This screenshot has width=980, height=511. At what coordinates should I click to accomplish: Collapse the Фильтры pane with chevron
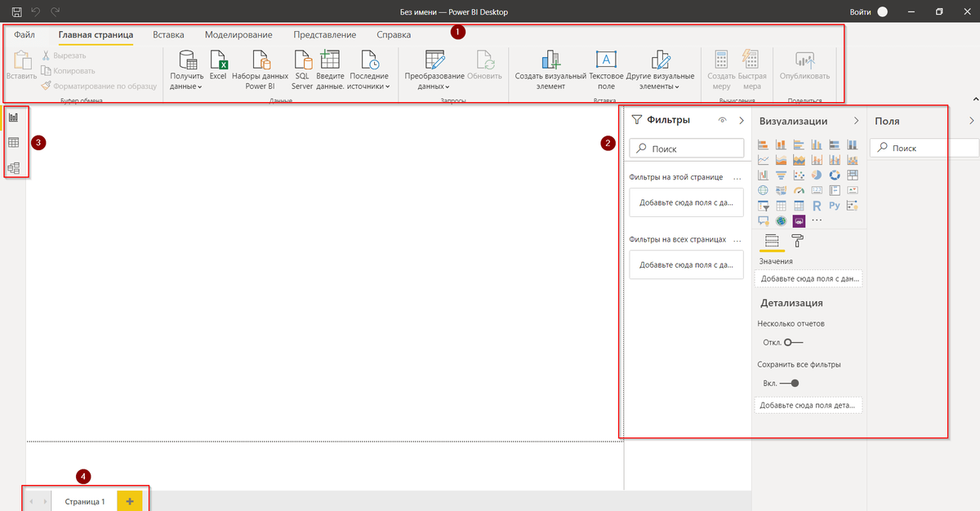coord(741,120)
